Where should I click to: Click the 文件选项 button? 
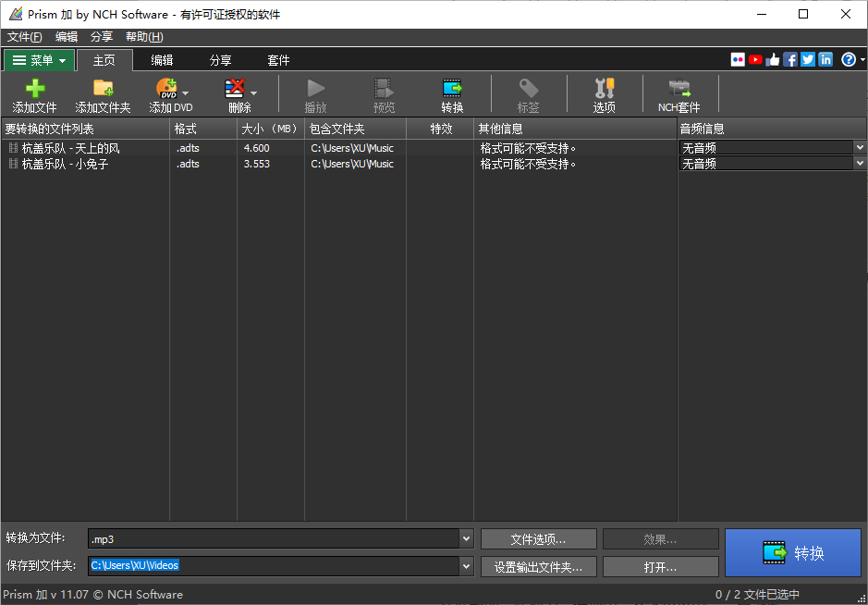click(538, 538)
